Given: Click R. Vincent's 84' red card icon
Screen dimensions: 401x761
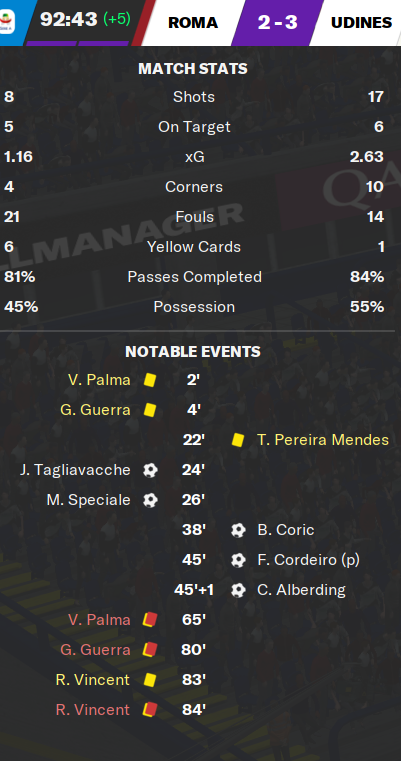Looking at the screenshot, I should tap(150, 710).
